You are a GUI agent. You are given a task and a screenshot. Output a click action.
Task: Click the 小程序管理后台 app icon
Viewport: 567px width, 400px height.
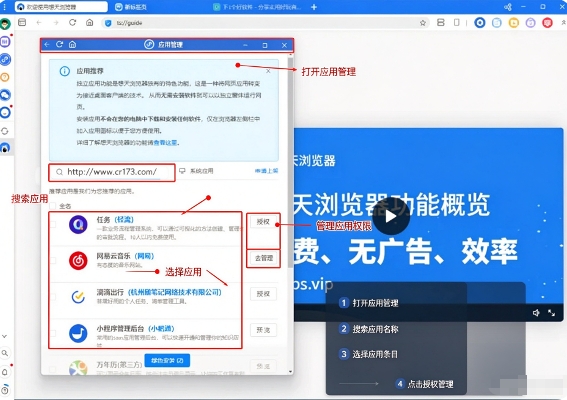click(x=78, y=333)
